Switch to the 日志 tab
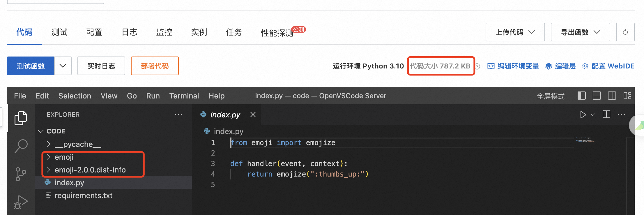This screenshot has width=644, height=215. click(x=129, y=32)
